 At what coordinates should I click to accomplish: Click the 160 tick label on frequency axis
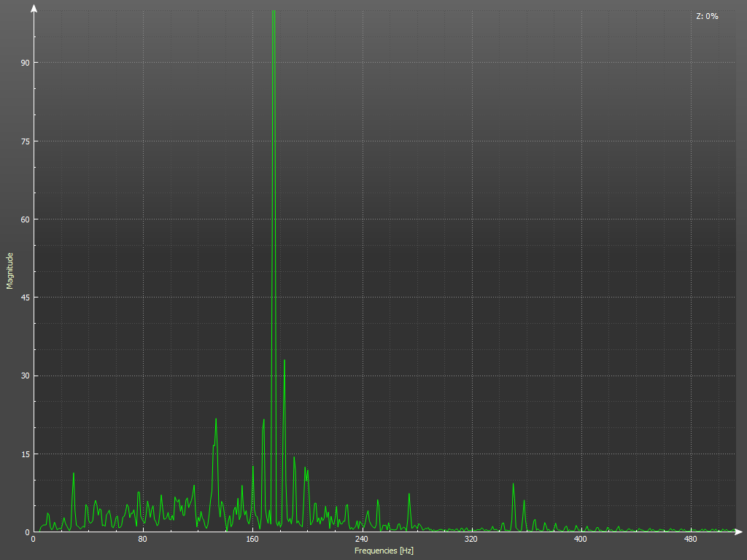252,540
